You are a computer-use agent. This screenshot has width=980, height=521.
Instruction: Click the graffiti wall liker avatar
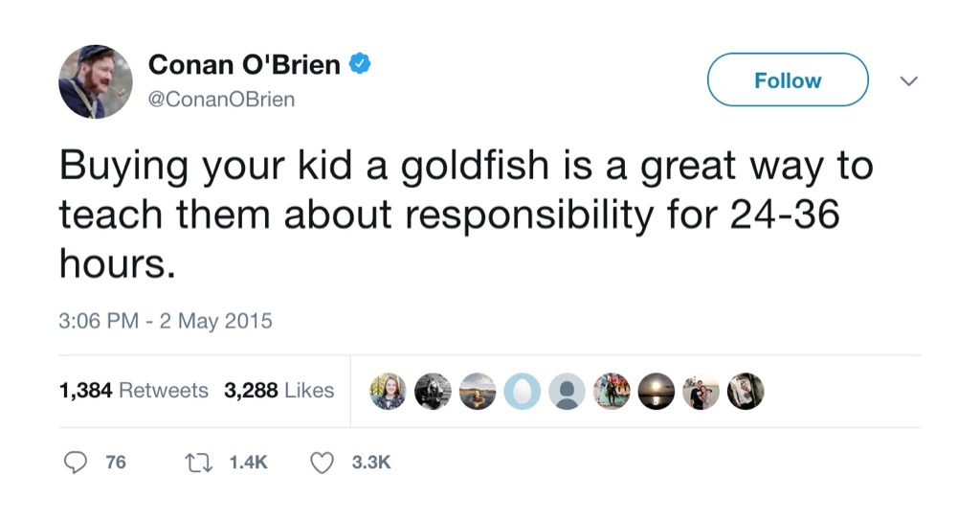coord(611,391)
